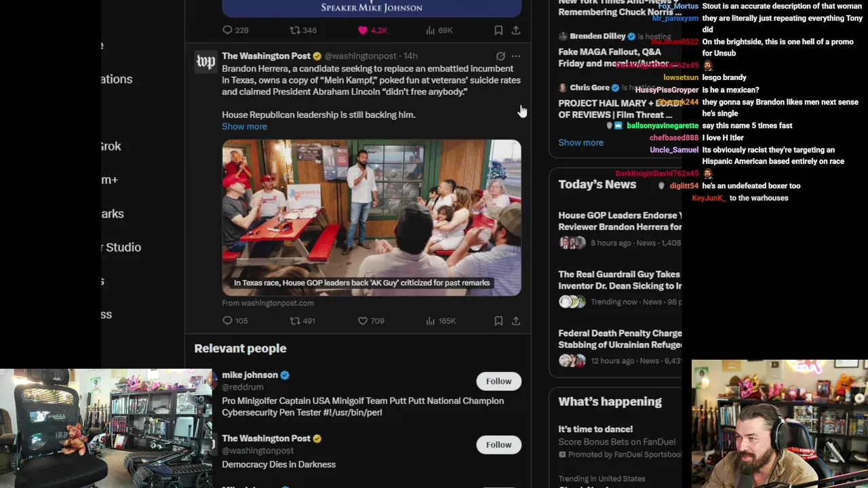868x488 pixels.
Task: Click chat username lowsetsun
Action: (x=681, y=77)
